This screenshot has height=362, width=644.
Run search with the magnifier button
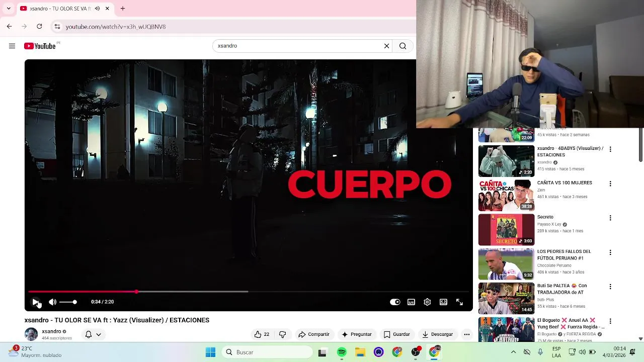click(403, 46)
